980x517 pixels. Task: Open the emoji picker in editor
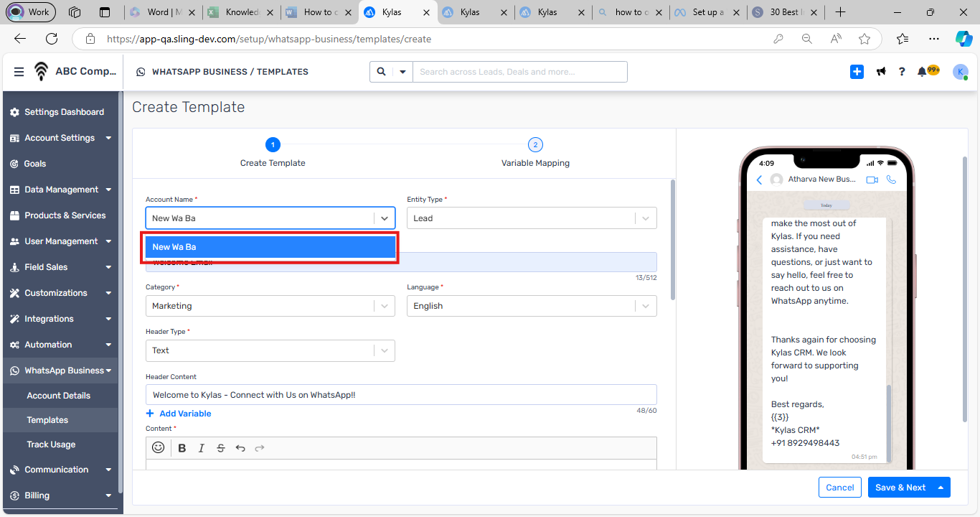[x=159, y=447]
